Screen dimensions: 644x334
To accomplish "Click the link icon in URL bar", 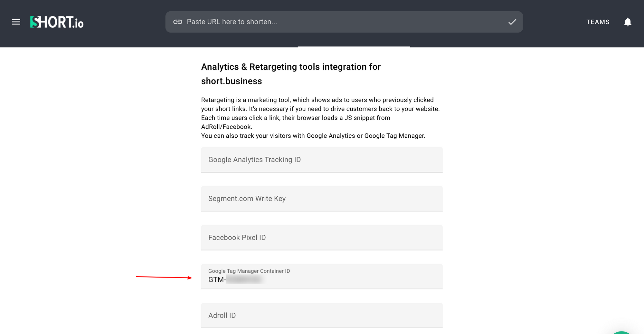I will 178,22.
